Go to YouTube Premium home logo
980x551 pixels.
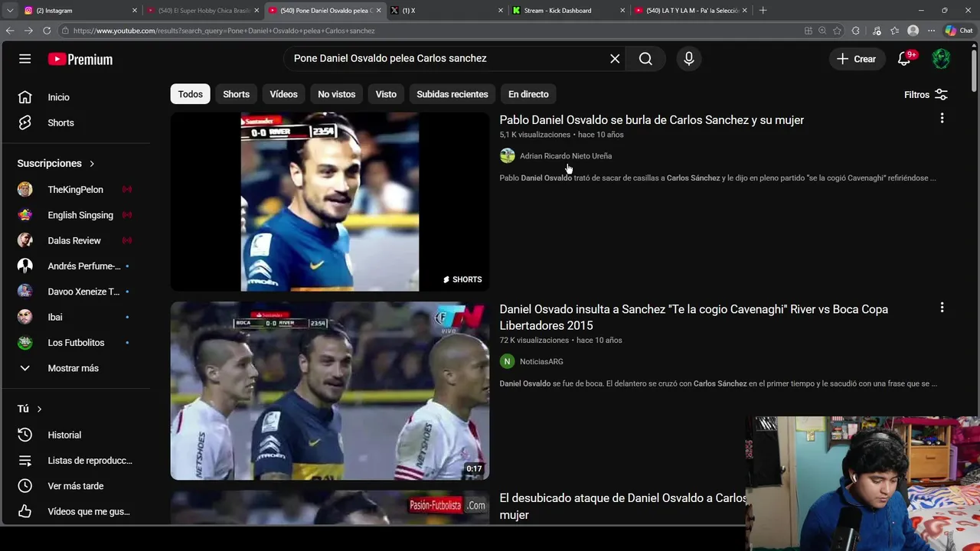(x=80, y=59)
